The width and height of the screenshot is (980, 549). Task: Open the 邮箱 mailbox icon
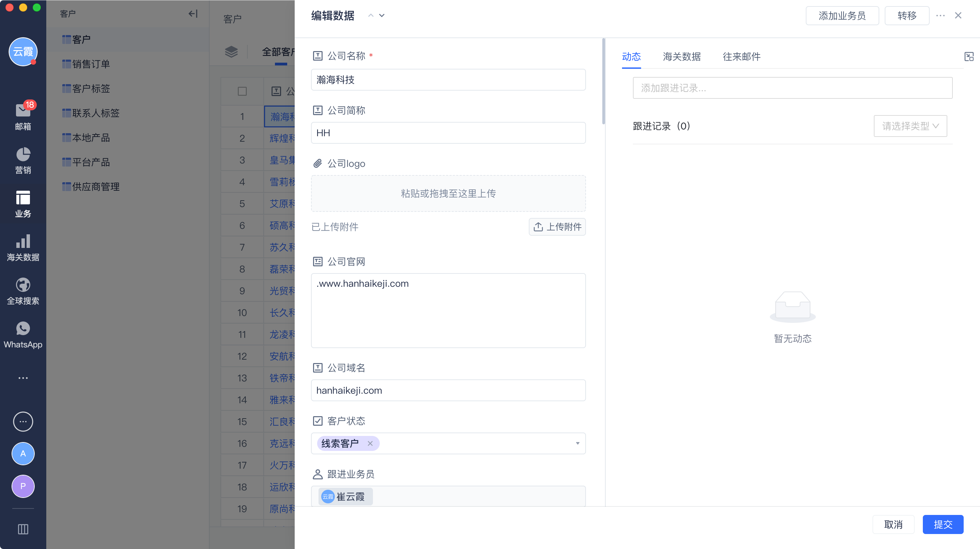23,111
